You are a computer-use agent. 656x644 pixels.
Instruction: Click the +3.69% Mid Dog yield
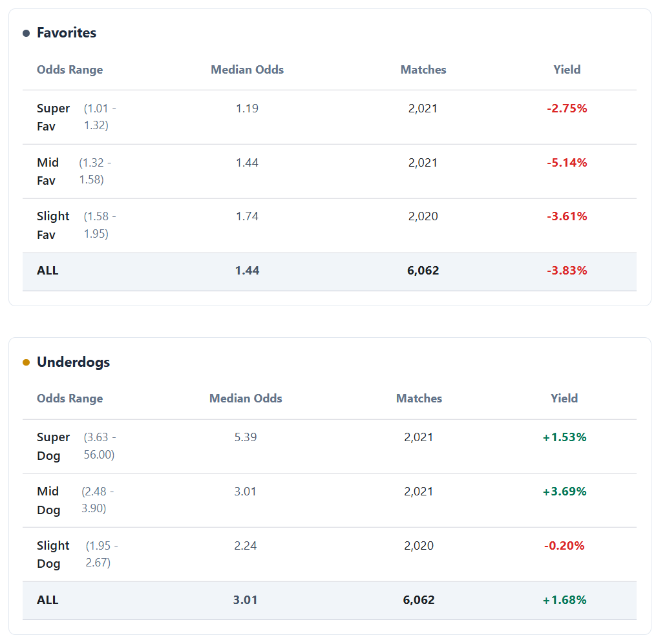coord(564,492)
